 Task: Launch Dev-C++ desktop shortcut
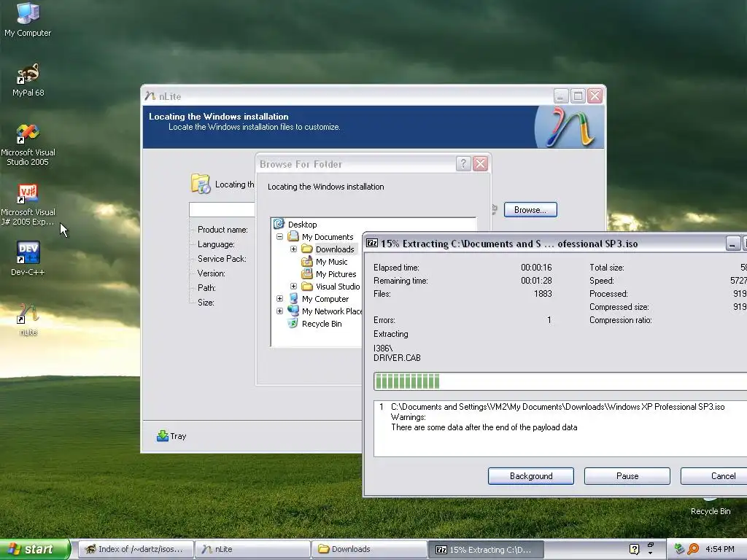tap(28, 258)
